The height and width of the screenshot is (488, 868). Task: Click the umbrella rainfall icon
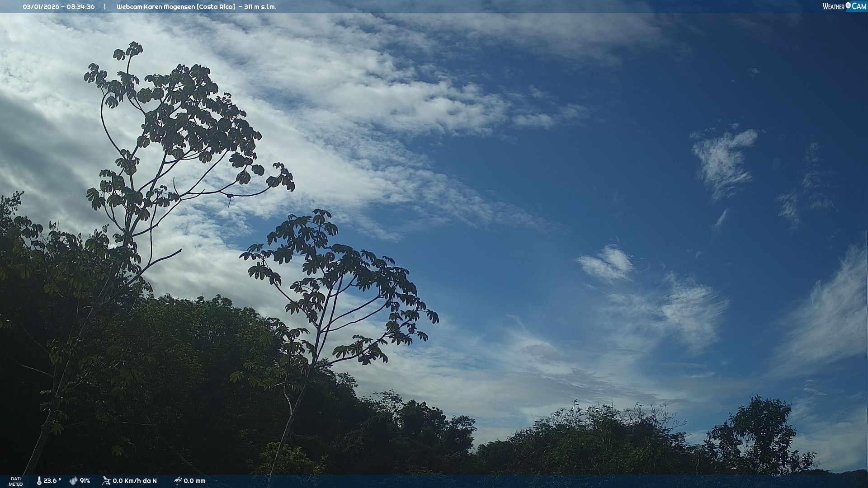[x=178, y=481]
